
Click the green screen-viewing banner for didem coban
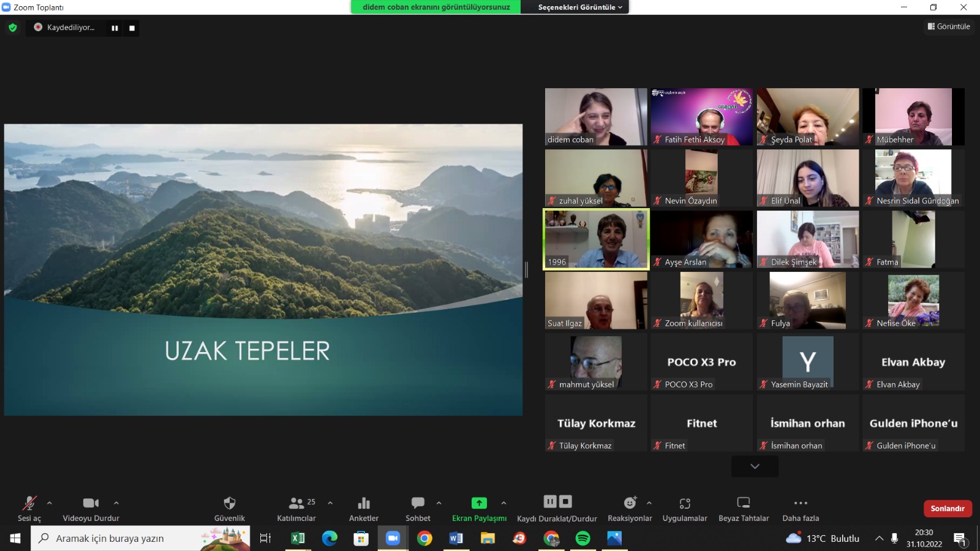pyautogui.click(x=436, y=7)
